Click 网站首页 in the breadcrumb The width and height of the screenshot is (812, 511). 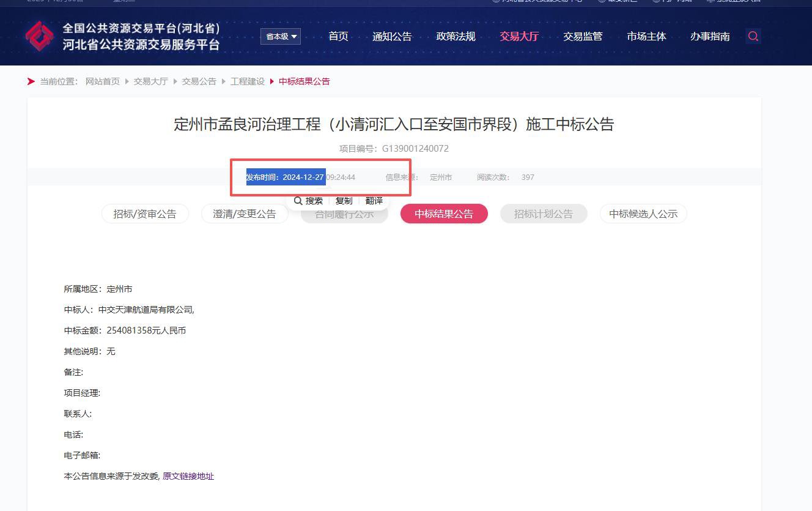pyautogui.click(x=103, y=81)
